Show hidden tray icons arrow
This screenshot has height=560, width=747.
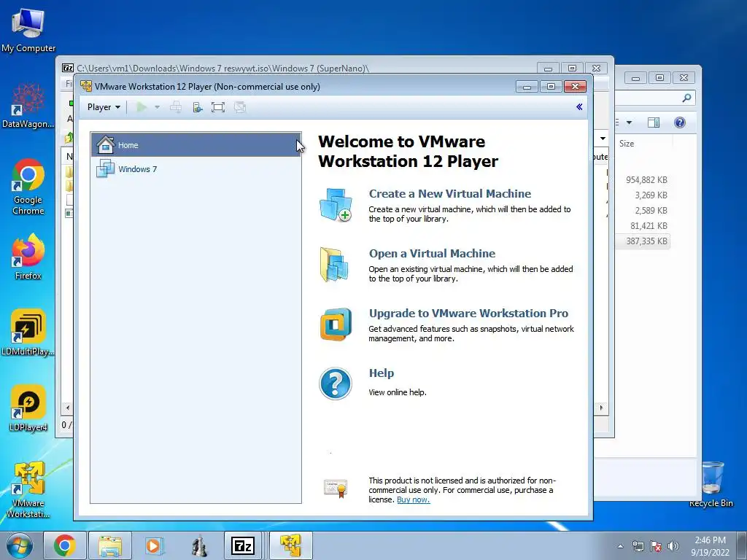pos(620,546)
